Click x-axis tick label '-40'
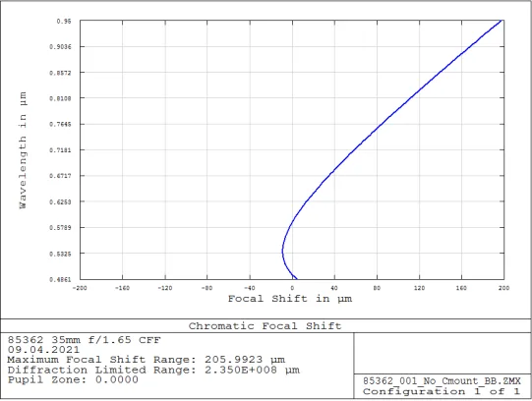 coord(249,288)
